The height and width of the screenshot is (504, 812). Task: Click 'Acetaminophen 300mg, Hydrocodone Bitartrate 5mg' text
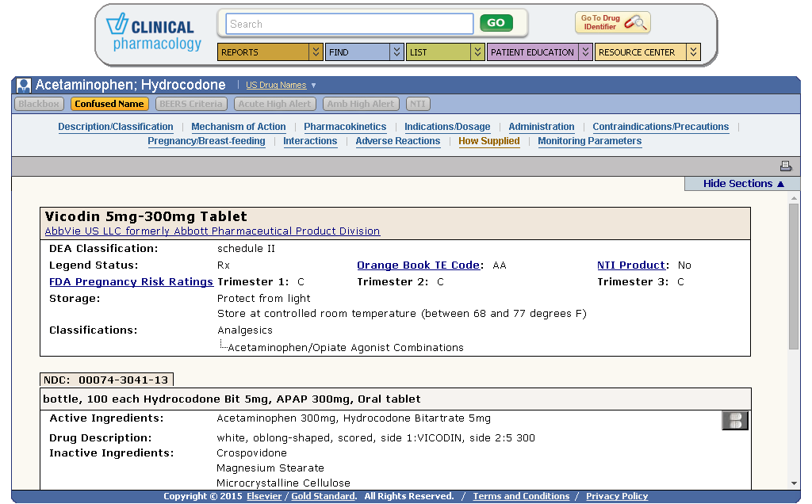click(x=354, y=418)
